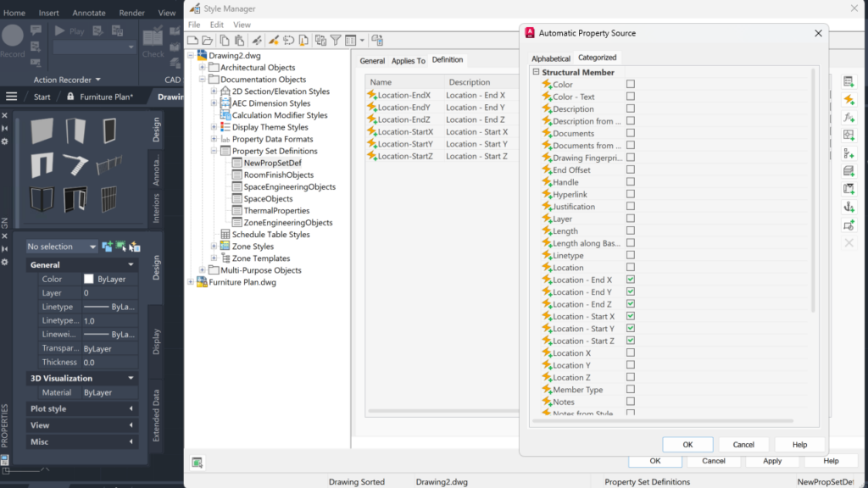Click the Copy icon in Style Manager toolbar
Screen dimensions: 868x488
click(x=224, y=41)
